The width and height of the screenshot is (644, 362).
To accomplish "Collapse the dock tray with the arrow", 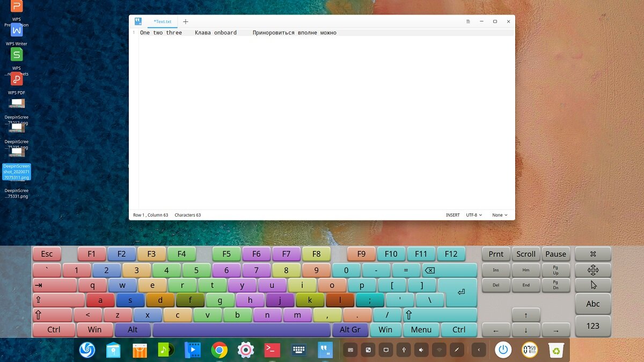I will (479, 350).
